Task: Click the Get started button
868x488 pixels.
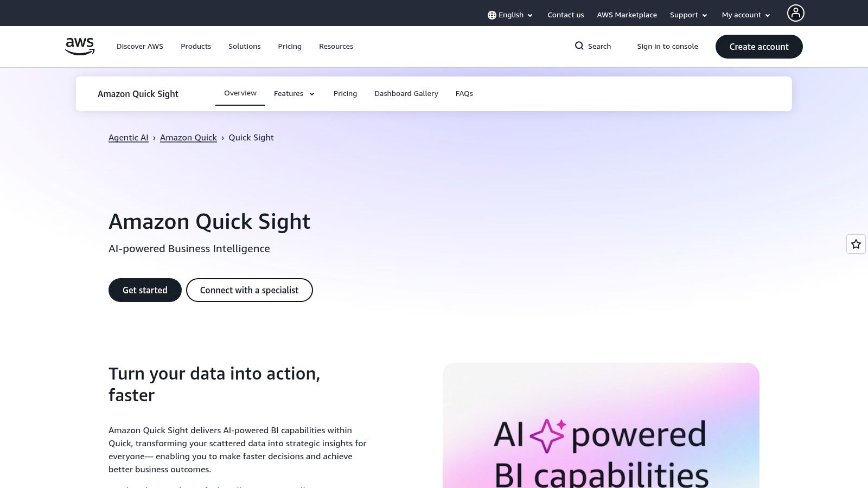Action: 144,290
